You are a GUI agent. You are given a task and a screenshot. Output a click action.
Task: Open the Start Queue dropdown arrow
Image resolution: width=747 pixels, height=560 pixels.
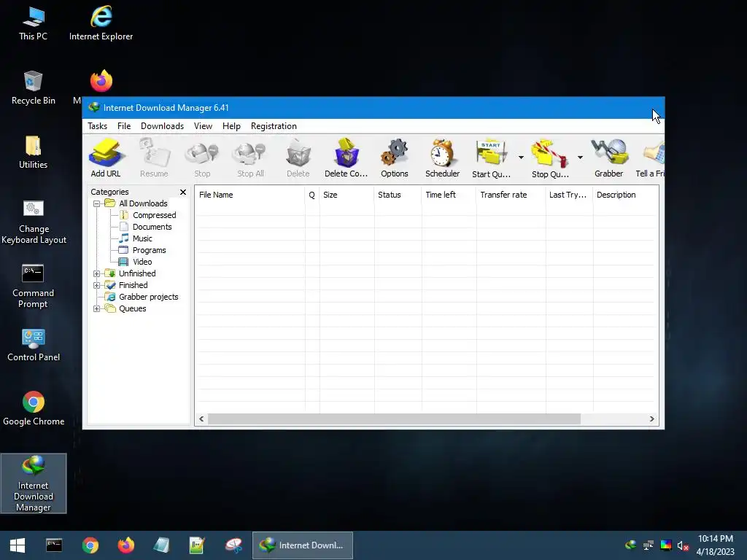point(521,157)
